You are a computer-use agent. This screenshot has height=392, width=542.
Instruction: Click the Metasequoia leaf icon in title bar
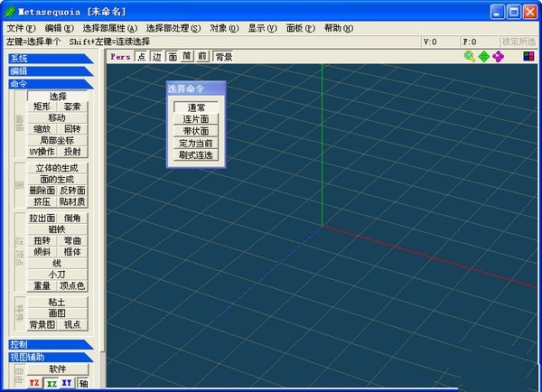point(10,12)
